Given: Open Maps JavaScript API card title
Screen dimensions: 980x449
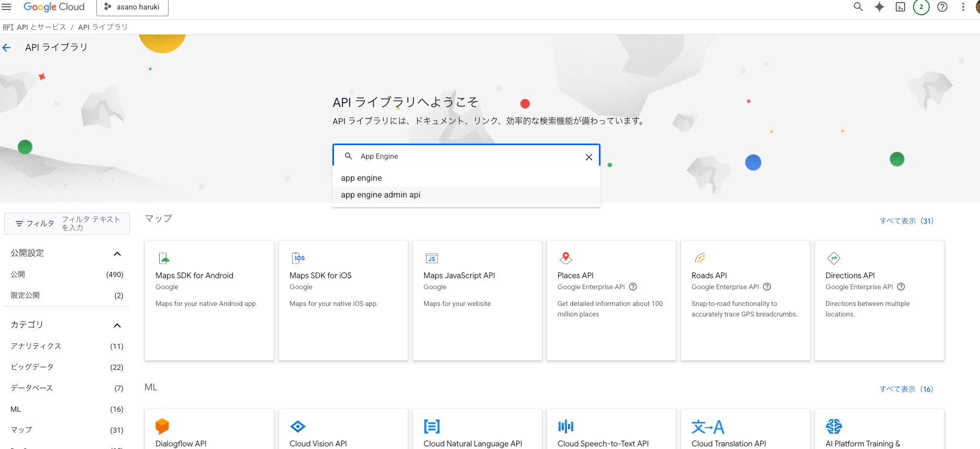Looking at the screenshot, I should point(459,276).
